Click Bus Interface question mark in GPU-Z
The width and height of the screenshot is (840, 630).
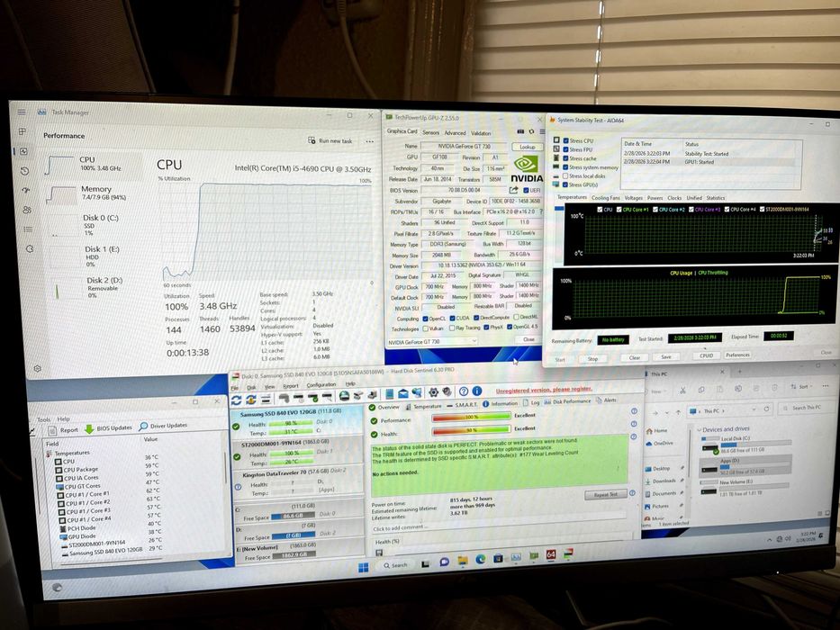tap(540, 211)
